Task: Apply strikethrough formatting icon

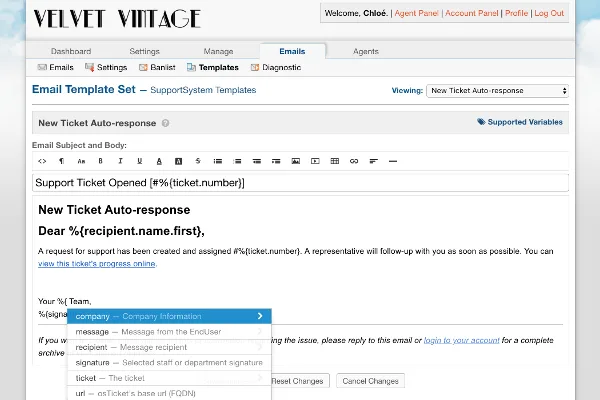Action: click(198, 161)
